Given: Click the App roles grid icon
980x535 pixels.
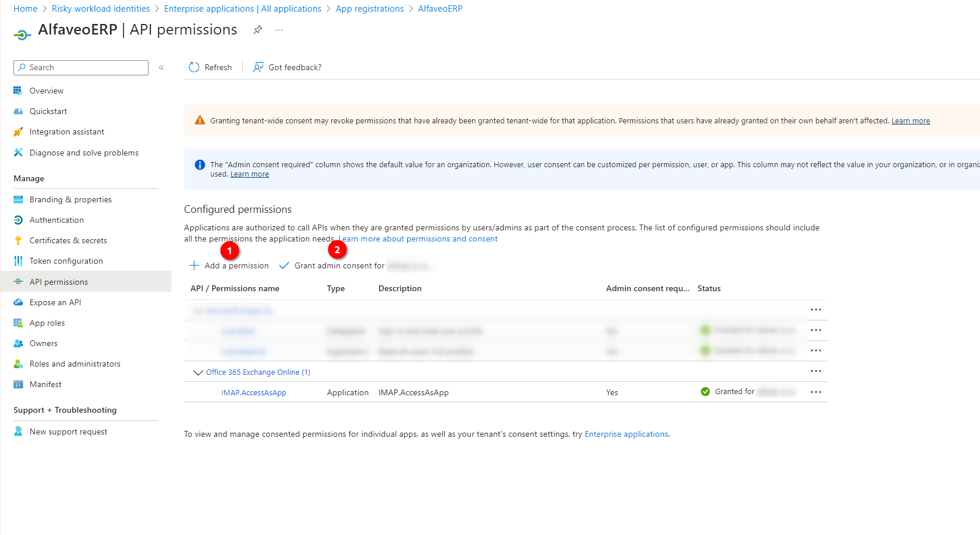Looking at the screenshot, I should pyautogui.click(x=18, y=323).
